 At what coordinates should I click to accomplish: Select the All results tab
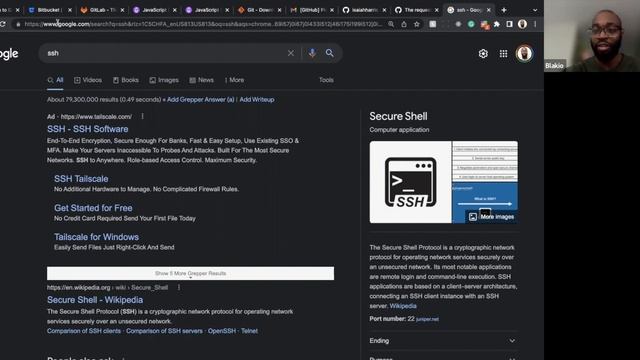[56, 80]
